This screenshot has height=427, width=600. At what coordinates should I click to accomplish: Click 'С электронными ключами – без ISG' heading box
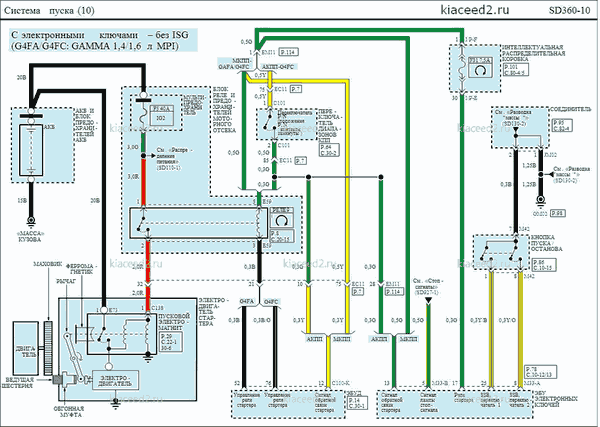pyautogui.click(x=103, y=40)
